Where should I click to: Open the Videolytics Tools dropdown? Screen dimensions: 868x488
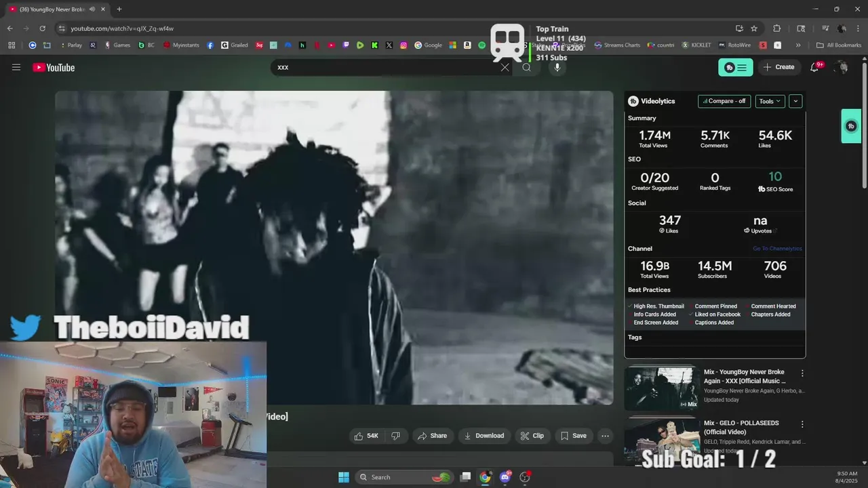770,101
